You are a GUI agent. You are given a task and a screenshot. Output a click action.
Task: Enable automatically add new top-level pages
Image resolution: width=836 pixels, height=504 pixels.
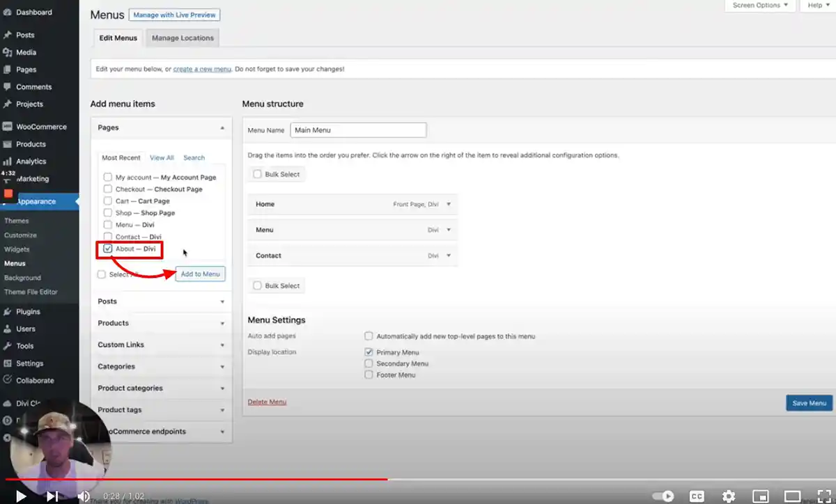pos(369,336)
